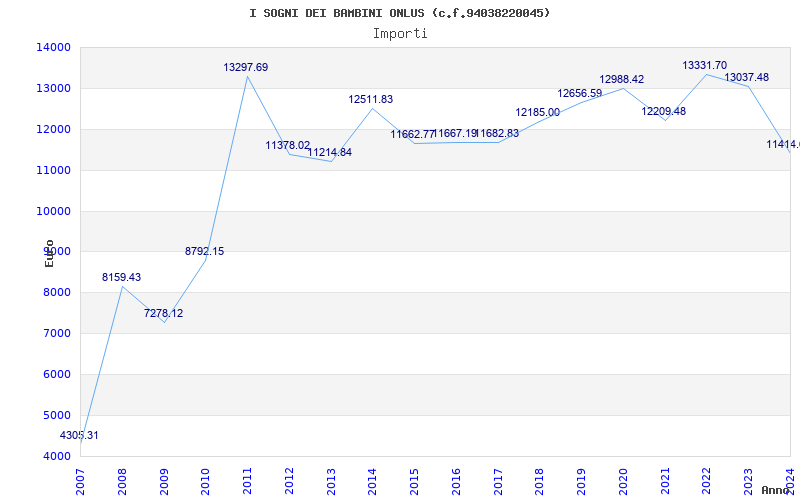Viewport: 800px width, 500px height.
Task: Click the 2022 x-axis year label
Action: pos(707,482)
